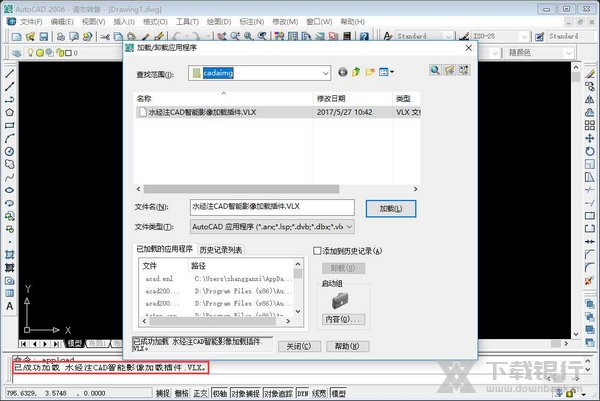Screen dimensions: 600x401
Task: Click the startup suite briefcase icon
Action: click(340, 301)
